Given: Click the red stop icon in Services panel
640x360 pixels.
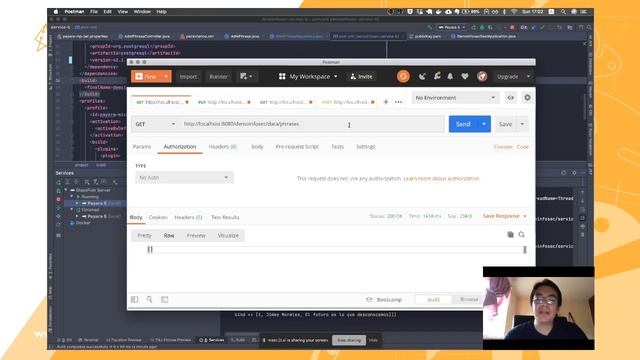Looking at the screenshot, I should click(x=58, y=199).
